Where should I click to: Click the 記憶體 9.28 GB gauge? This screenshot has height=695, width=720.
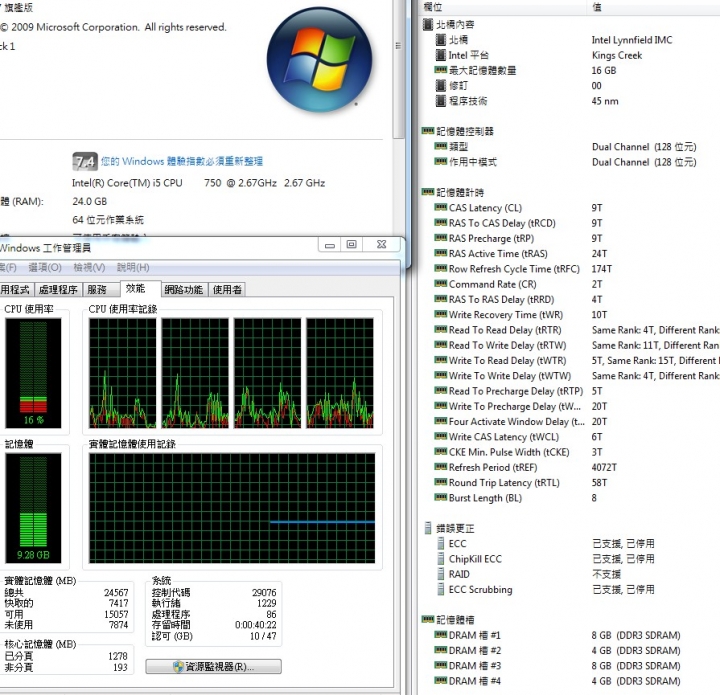33,508
